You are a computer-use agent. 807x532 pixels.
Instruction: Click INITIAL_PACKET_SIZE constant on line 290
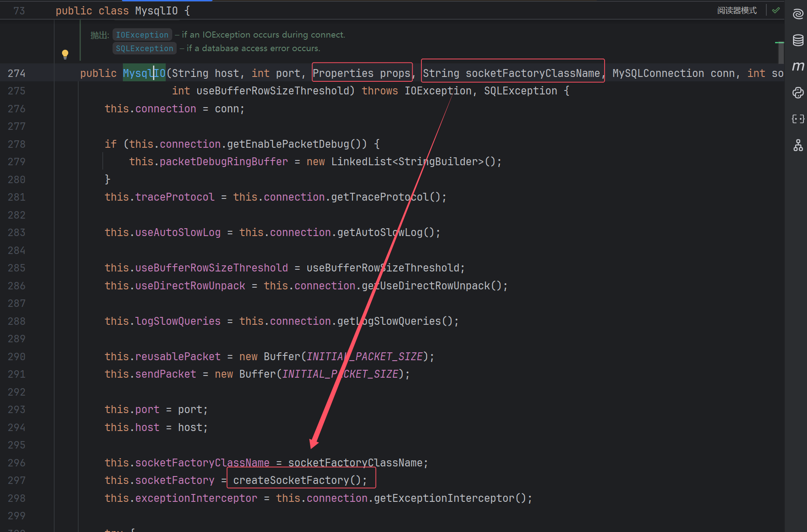point(365,357)
